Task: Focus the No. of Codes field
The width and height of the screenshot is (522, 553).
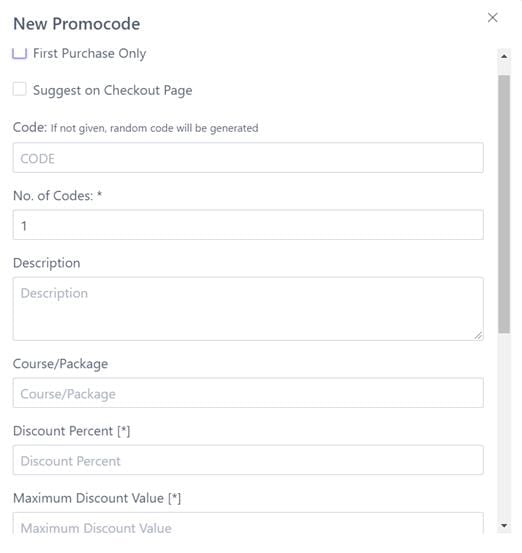Action: pos(248,225)
